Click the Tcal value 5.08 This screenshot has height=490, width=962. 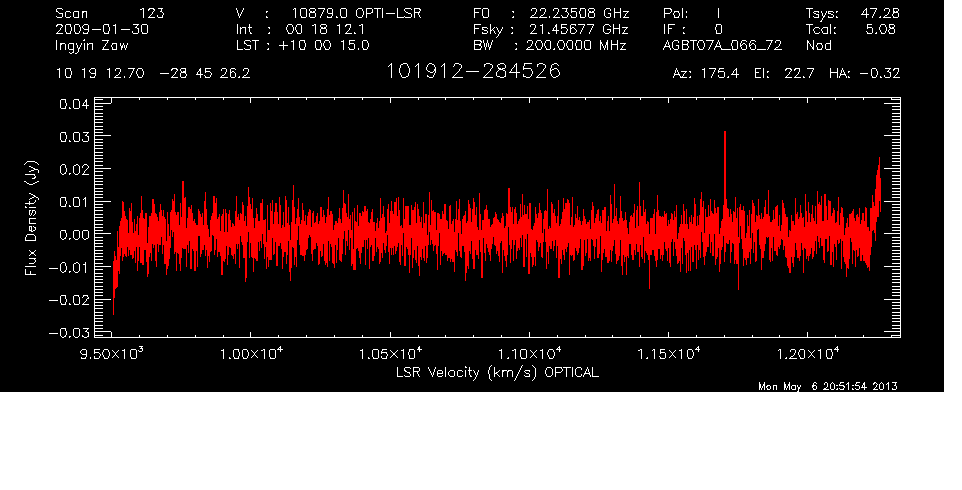click(x=880, y=29)
